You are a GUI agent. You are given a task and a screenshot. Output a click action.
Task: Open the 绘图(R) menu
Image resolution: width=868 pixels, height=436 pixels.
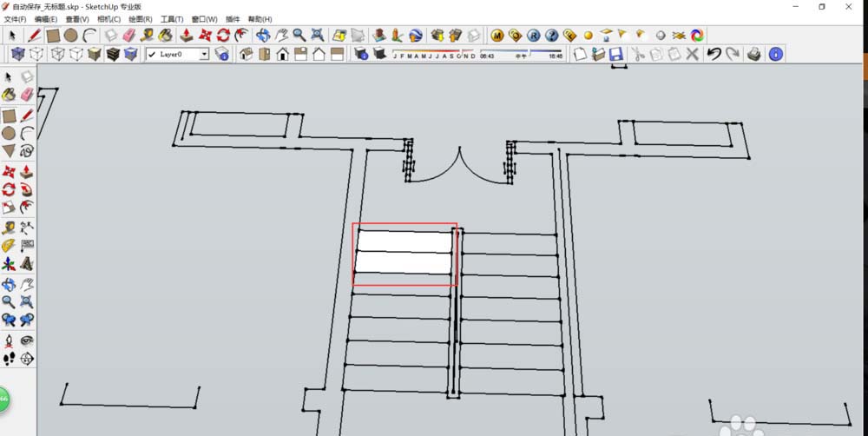(x=141, y=19)
